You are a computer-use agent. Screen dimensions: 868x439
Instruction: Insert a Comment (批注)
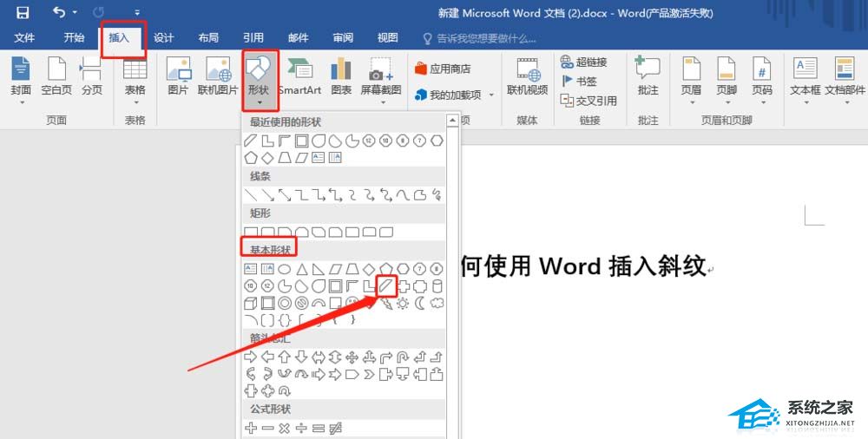coord(648,77)
